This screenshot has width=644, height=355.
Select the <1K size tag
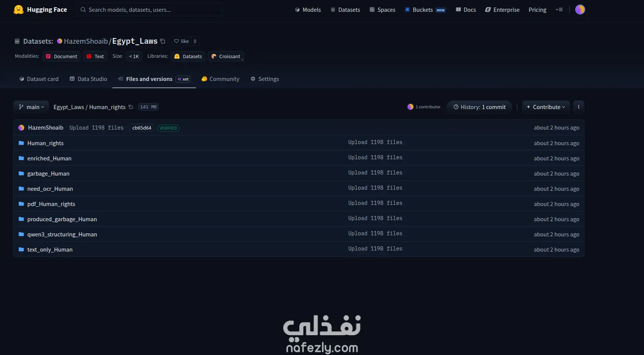pos(134,56)
